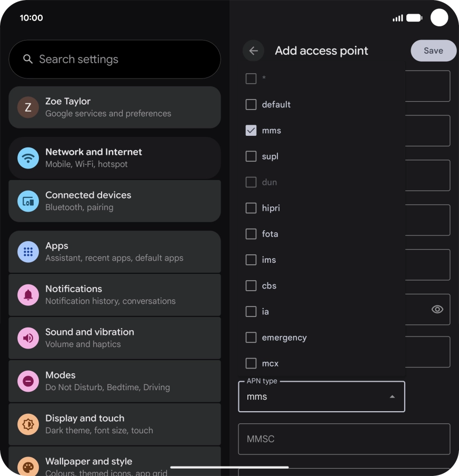Viewport: 459px width, 476px height.
Task: Enable the emergency checkbox
Action: tap(251, 338)
